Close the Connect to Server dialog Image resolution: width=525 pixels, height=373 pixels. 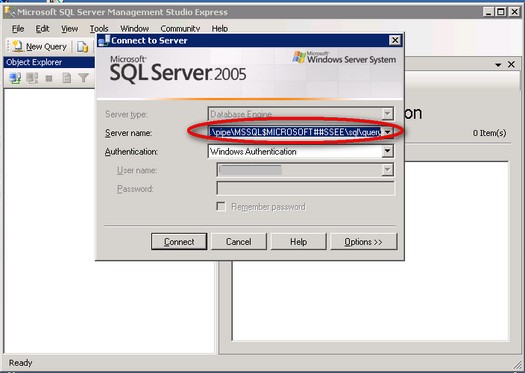[x=395, y=40]
